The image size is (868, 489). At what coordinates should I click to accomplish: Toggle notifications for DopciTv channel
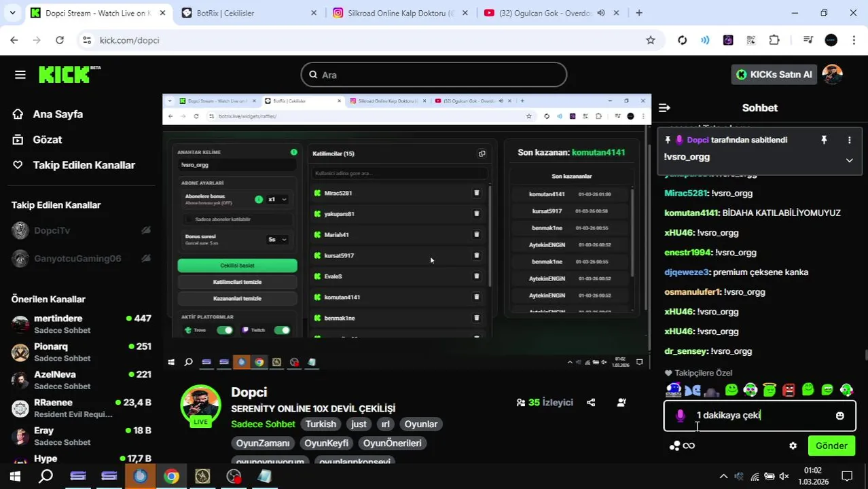pyautogui.click(x=146, y=230)
